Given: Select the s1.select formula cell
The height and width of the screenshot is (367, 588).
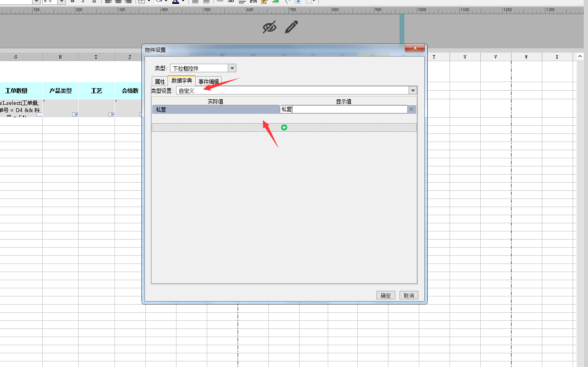Looking at the screenshot, I should point(21,108).
